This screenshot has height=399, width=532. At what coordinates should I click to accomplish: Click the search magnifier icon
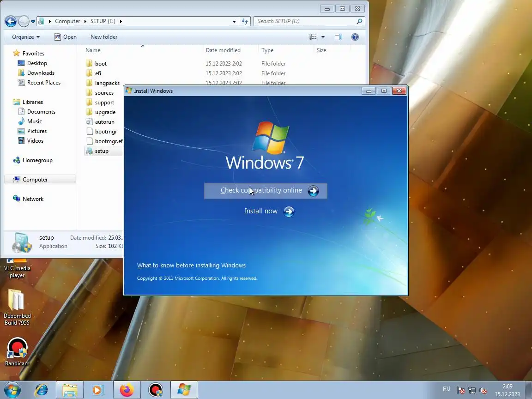[x=359, y=21]
